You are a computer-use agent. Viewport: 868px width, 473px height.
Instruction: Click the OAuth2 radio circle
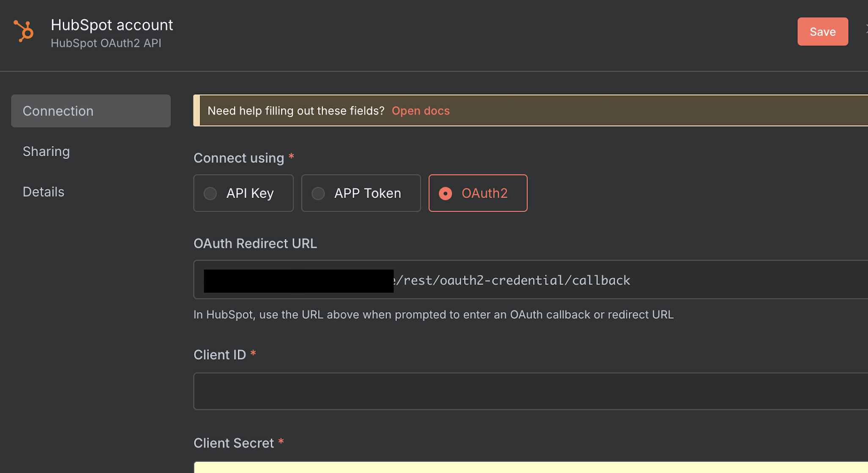[445, 193]
